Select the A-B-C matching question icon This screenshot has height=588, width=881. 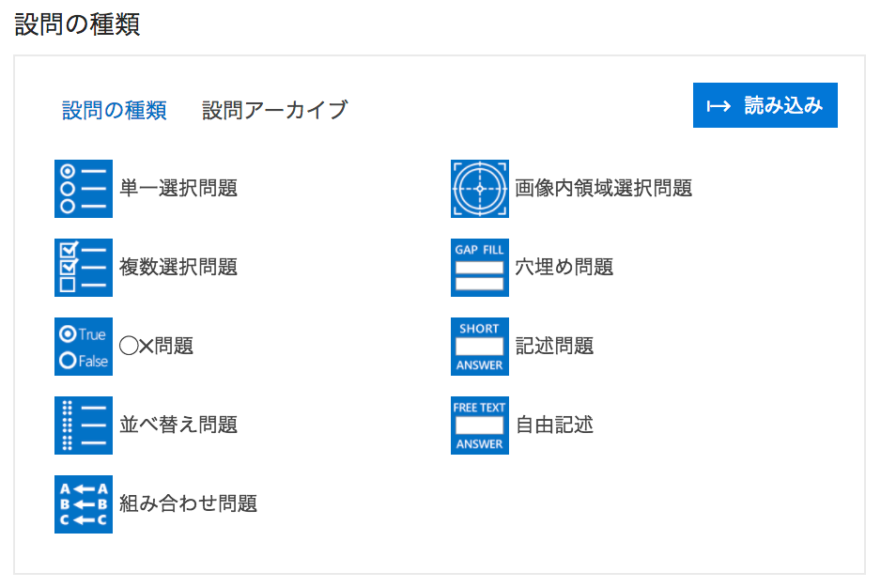[x=84, y=504]
